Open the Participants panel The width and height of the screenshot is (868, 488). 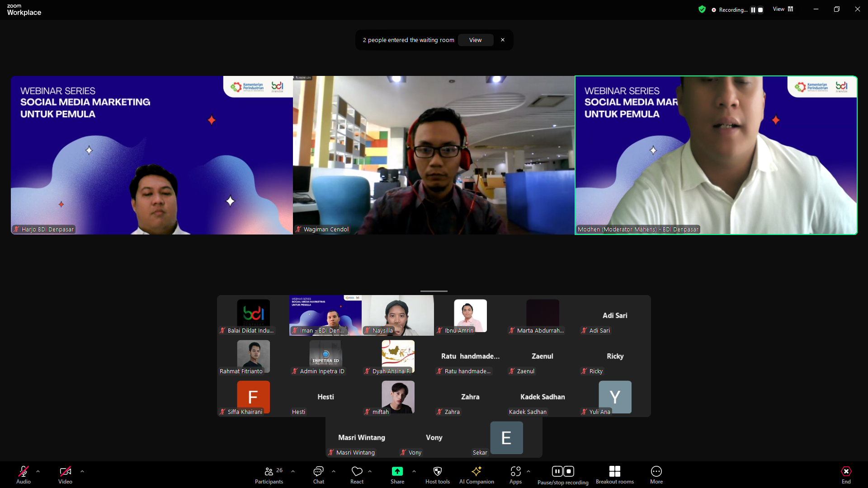(269, 474)
